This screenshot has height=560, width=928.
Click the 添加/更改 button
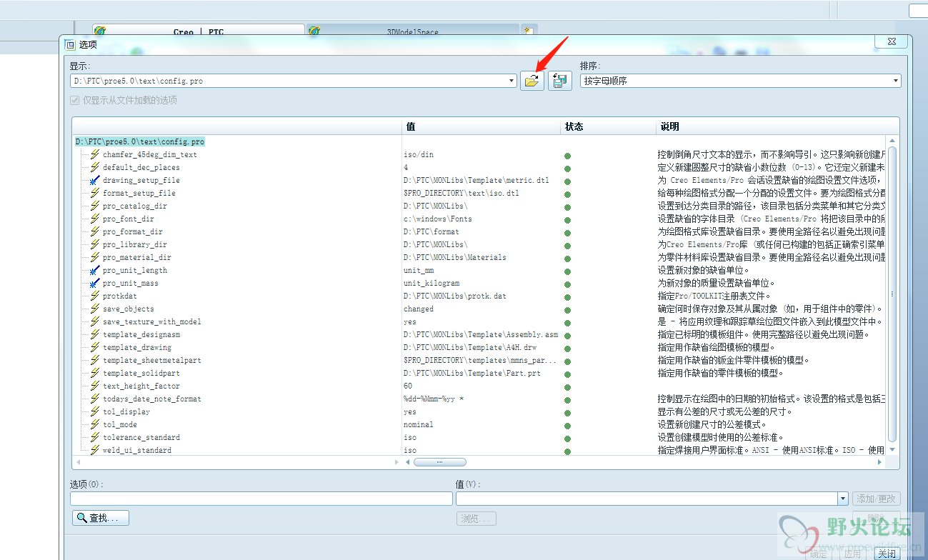point(877,499)
